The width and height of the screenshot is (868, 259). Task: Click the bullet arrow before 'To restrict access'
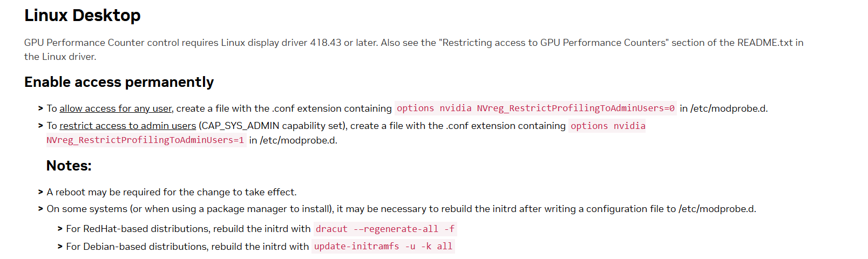pyautogui.click(x=40, y=126)
